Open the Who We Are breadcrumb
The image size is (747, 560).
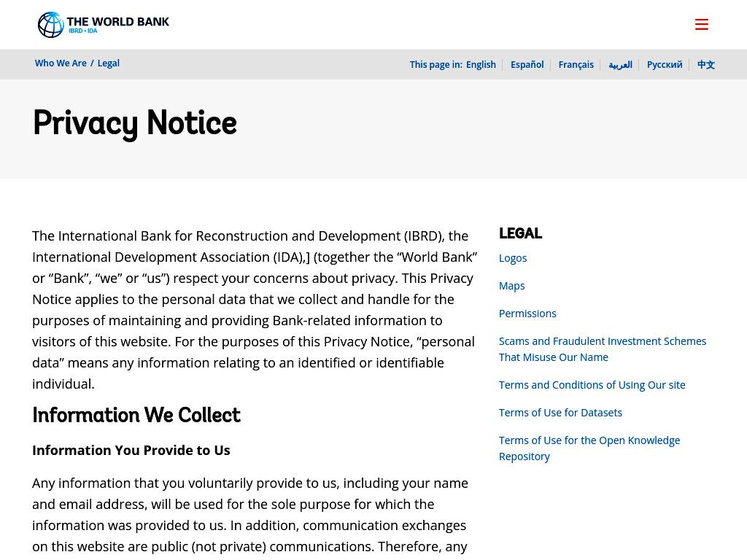point(61,63)
